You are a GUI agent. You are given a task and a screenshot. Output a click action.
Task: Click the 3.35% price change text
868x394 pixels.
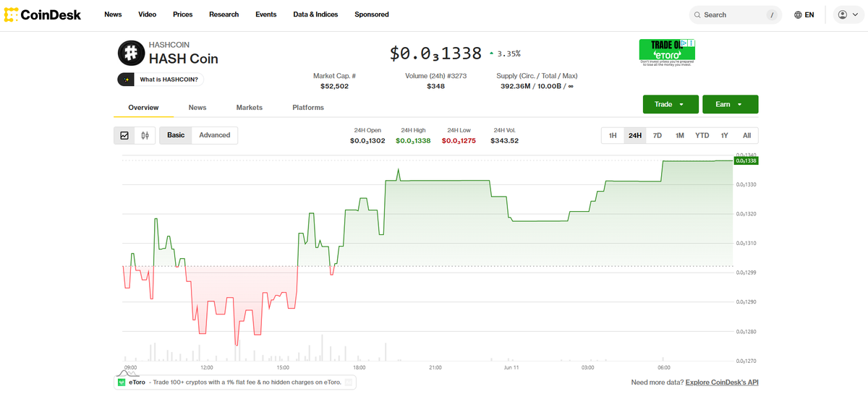(x=509, y=53)
